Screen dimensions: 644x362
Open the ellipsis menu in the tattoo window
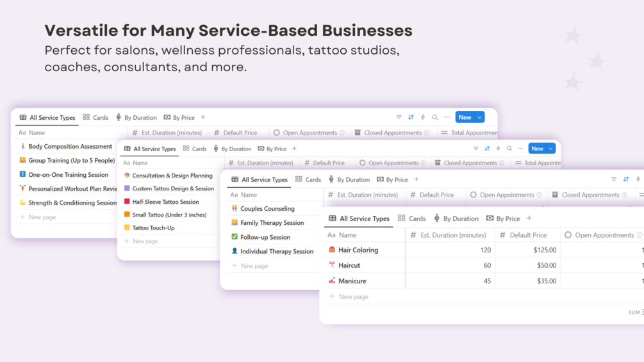pyautogui.click(x=520, y=149)
